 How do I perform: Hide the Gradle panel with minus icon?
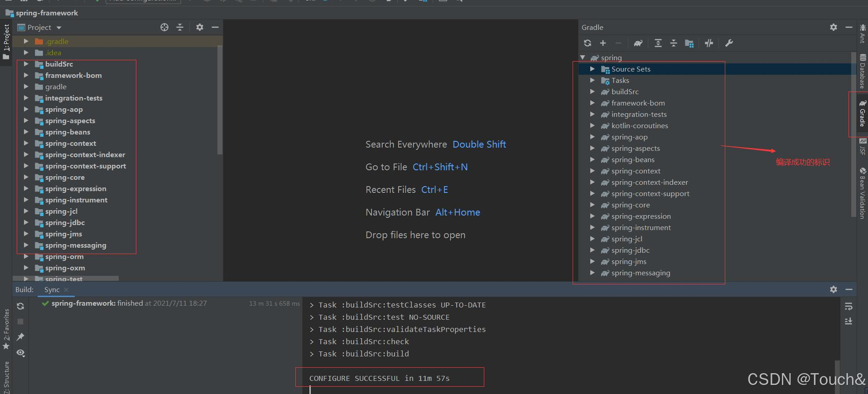click(x=849, y=27)
